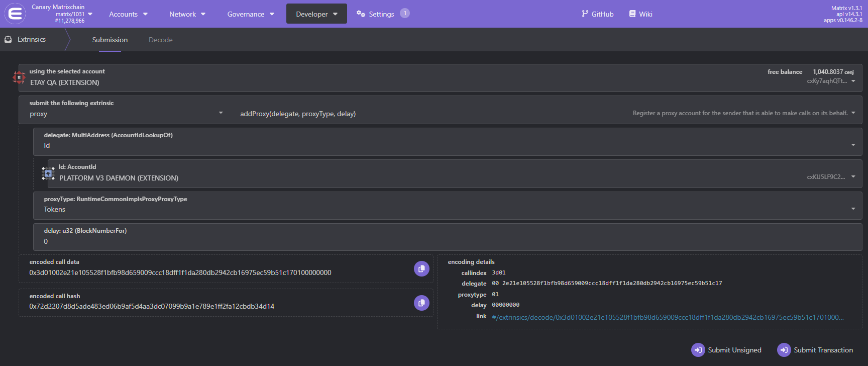868x366 pixels.
Task: Click the delay input field
Action: pos(448,237)
